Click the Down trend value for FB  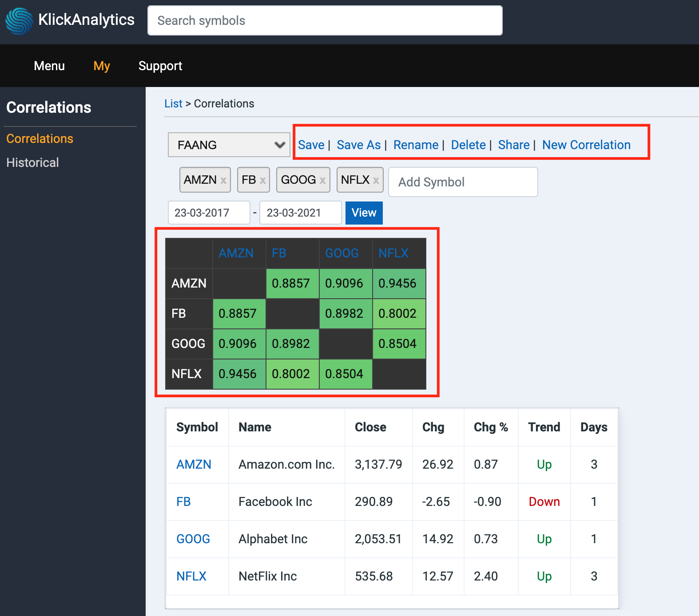point(544,501)
